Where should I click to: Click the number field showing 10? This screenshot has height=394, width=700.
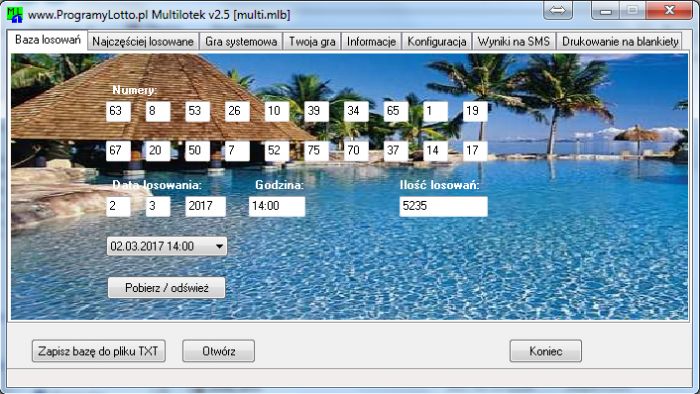(x=277, y=111)
